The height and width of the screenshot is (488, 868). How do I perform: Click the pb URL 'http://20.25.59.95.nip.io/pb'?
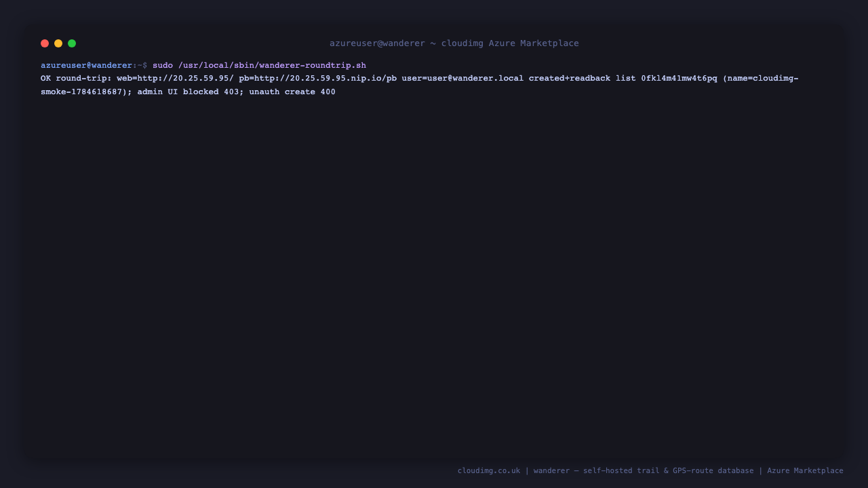(325, 79)
